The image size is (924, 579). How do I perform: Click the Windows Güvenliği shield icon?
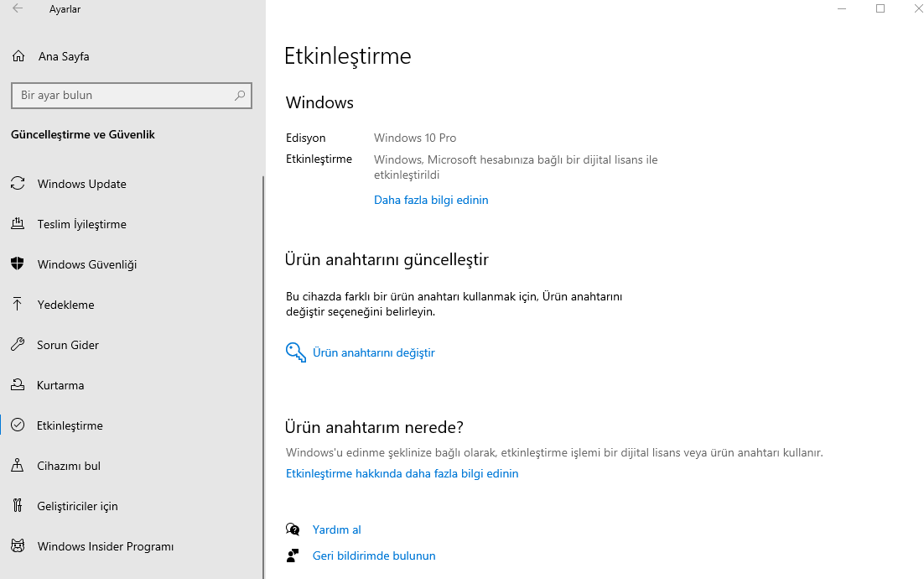pos(18,264)
